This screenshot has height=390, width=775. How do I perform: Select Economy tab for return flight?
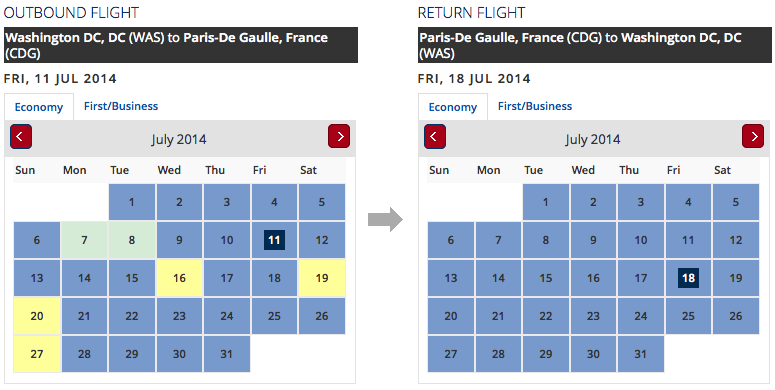453,107
